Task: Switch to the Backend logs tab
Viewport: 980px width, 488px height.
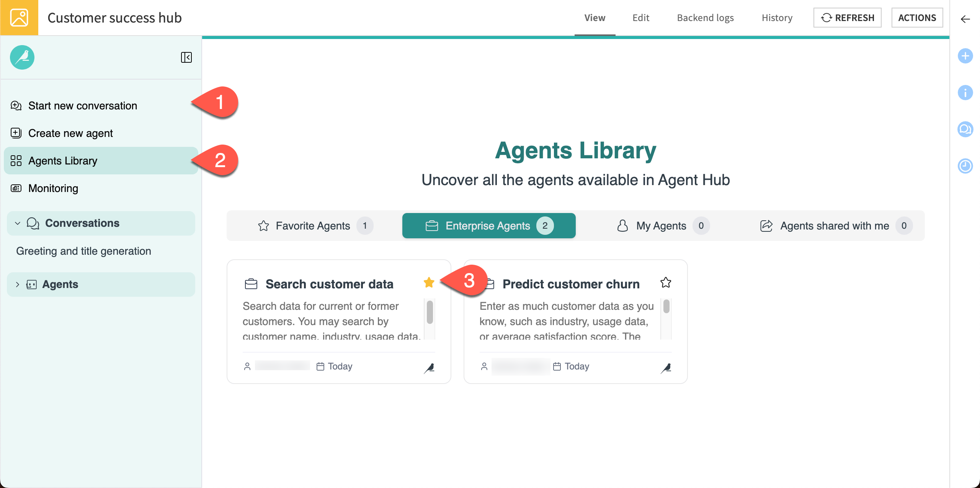Action: pyautogui.click(x=705, y=18)
